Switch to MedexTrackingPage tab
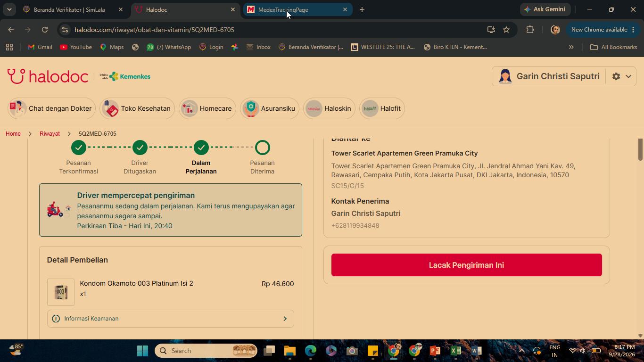 click(x=297, y=9)
